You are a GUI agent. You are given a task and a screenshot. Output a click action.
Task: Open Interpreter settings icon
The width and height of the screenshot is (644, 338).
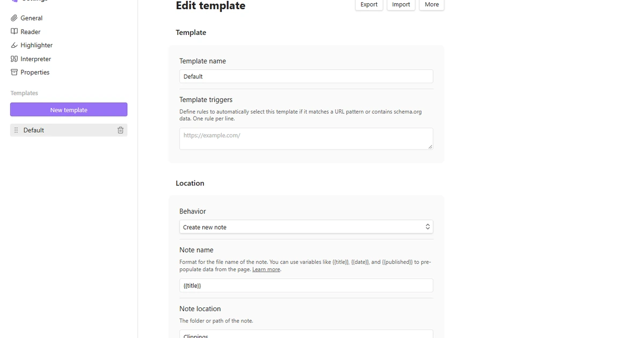(x=14, y=59)
